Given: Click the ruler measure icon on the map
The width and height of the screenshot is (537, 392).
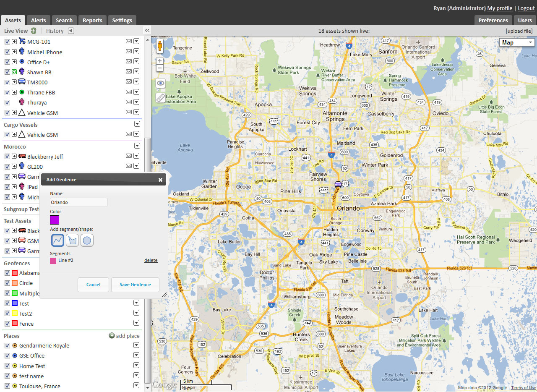Looking at the screenshot, I should tap(160, 98).
